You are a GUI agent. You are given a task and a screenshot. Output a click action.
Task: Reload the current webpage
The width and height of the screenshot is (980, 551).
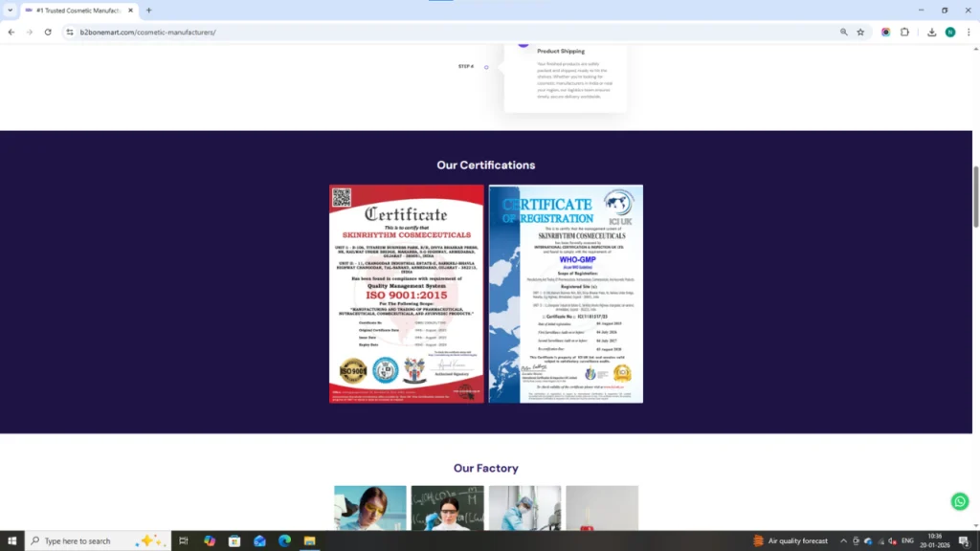click(47, 32)
